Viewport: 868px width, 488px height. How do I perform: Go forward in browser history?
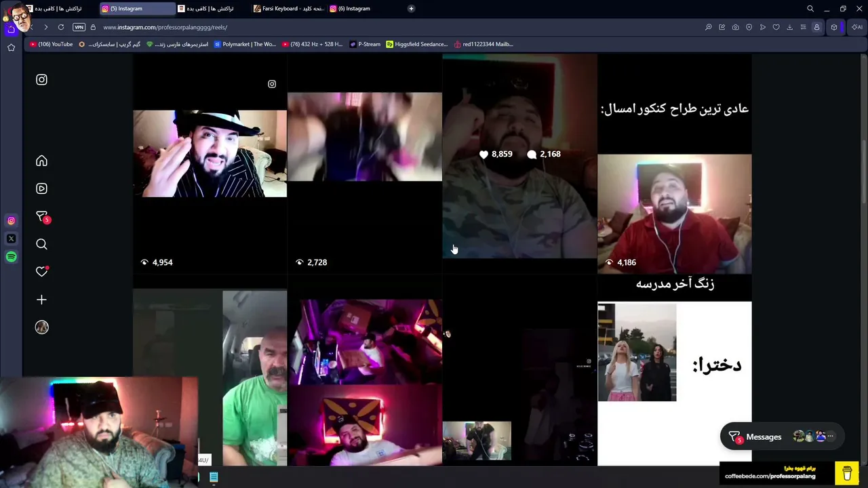[x=45, y=27]
